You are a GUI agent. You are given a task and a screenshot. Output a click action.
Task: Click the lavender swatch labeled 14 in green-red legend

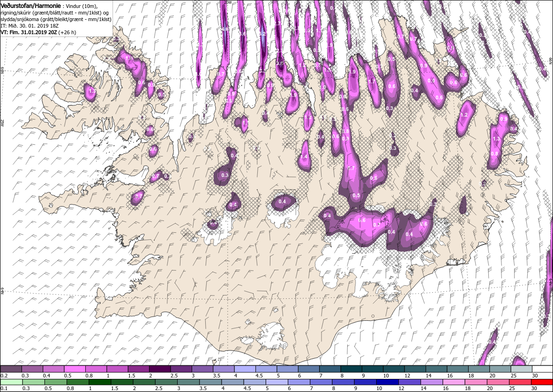coord(432,382)
